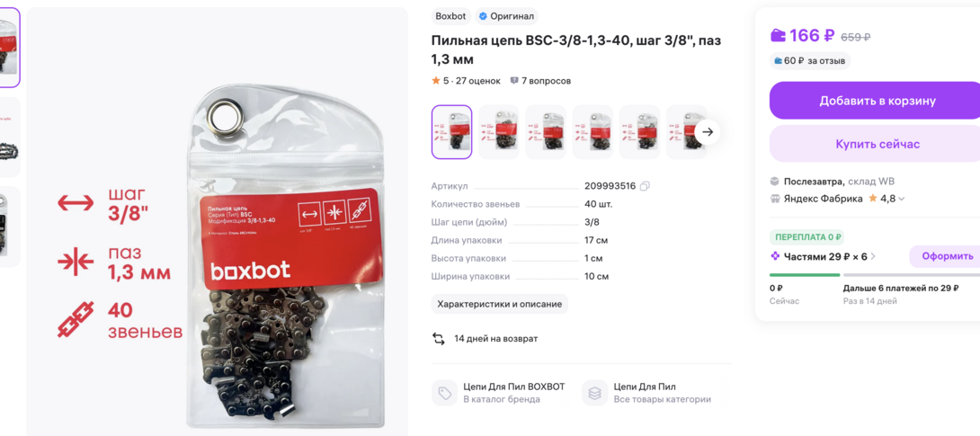Viewport: 980px width, 436px height.
Task: Expand the seller rating 4,8 chevron
Action: click(901, 199)
